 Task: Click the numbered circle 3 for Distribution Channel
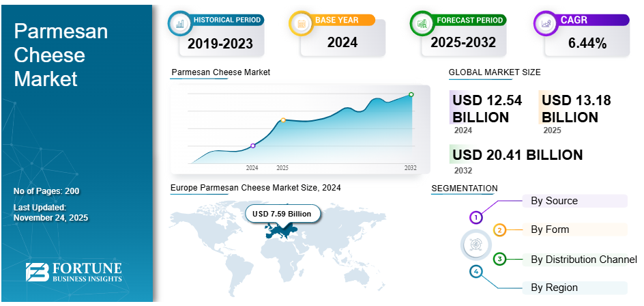[x=499, y=259]
